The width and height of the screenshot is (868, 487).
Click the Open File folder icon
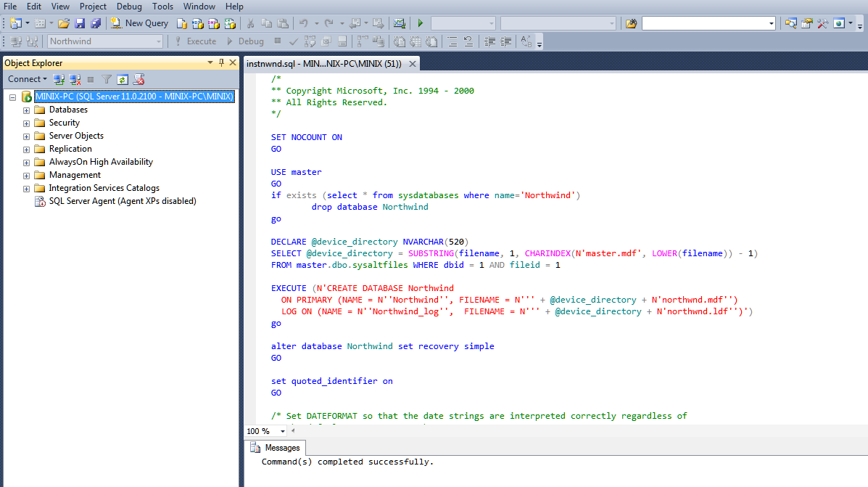click(64, 23)
